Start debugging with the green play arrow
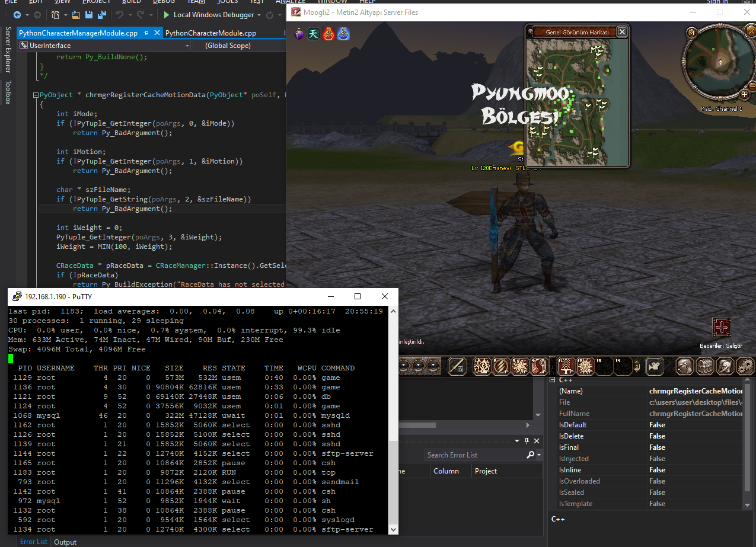756x547 pixels. tap(166, 15)
